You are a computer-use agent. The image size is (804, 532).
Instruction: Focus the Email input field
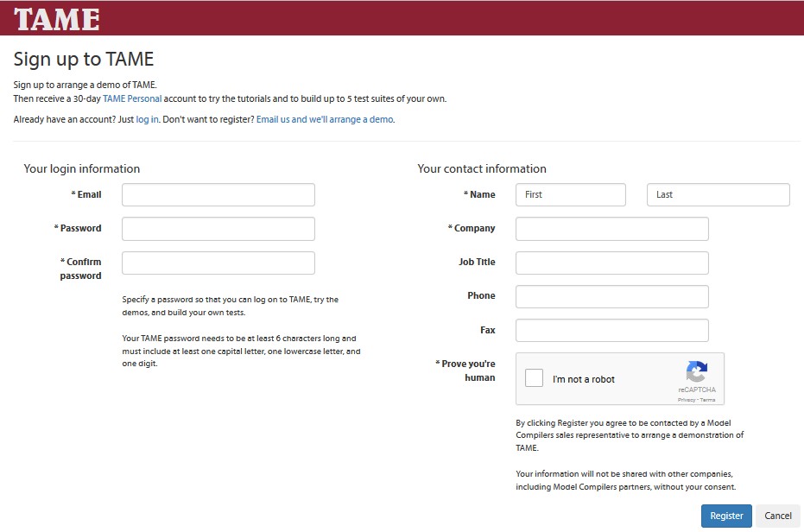tap(218, 195)
